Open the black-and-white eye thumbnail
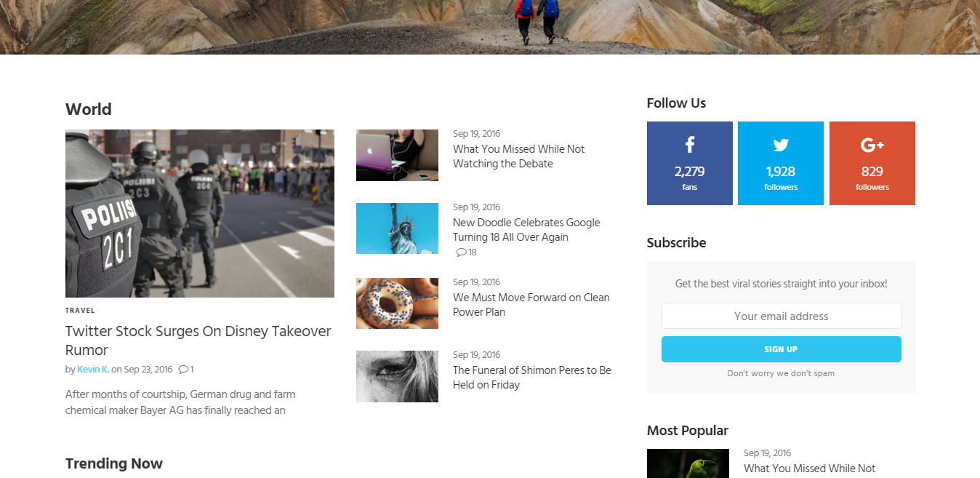The image size is (980, 478). click(397, 376)
